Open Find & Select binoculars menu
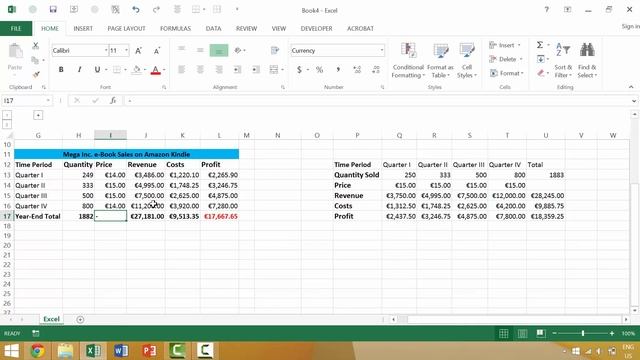640x360 pixels. tap(587, 60)
